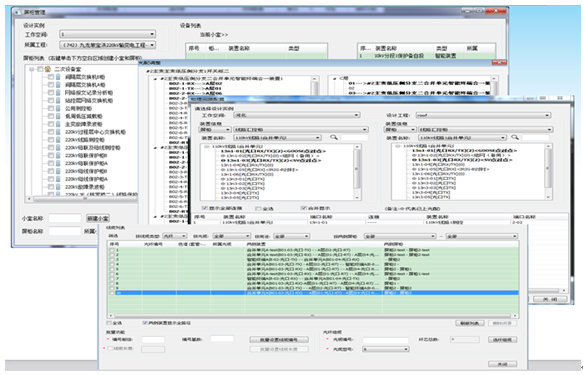
Task: Click the 屏柜管理 window title icon
Action: 17,12
